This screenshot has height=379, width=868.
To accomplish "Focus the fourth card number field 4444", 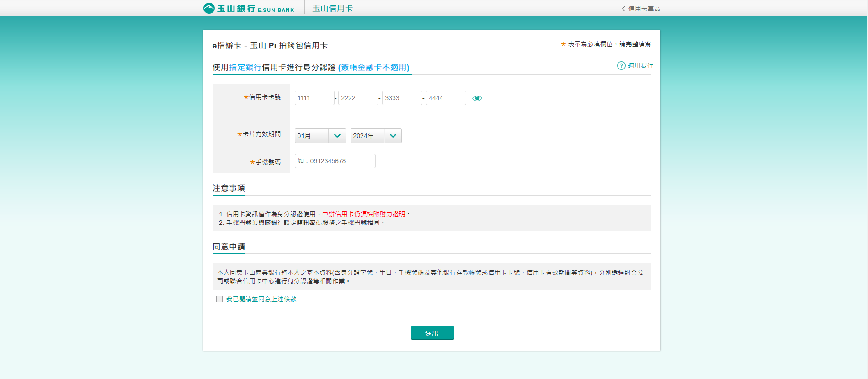I will click(x=446, y=98).
